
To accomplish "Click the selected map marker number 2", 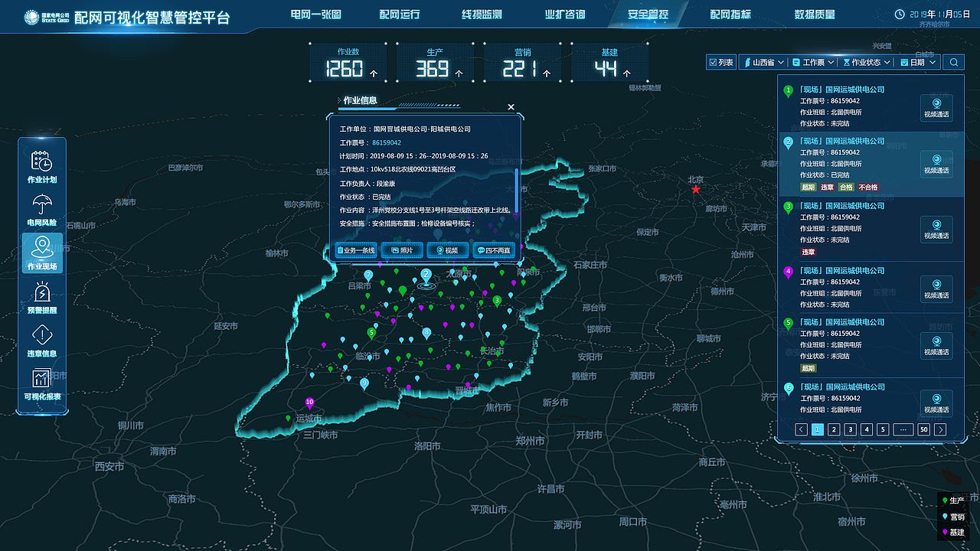I will coord(426,275).
